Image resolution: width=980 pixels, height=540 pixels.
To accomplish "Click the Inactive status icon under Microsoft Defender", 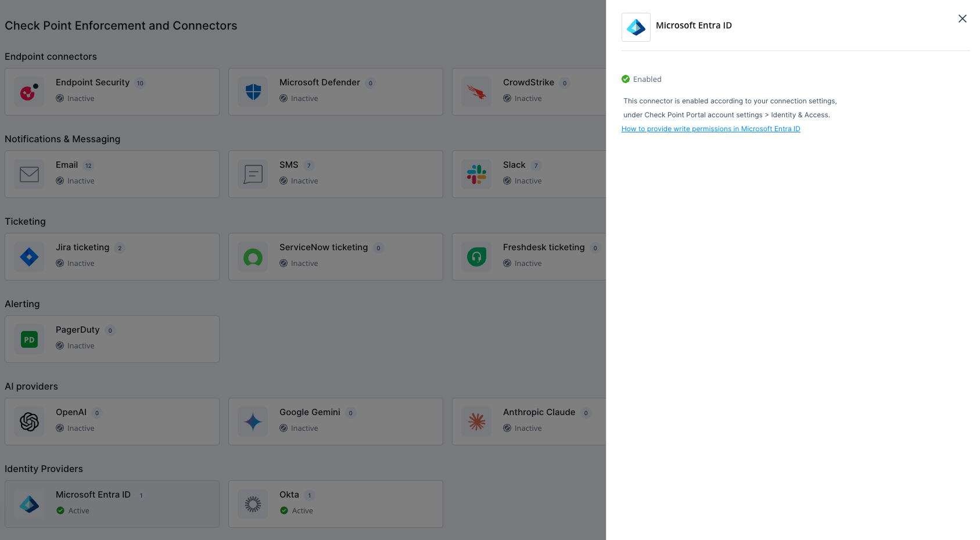I will (283, 99).
